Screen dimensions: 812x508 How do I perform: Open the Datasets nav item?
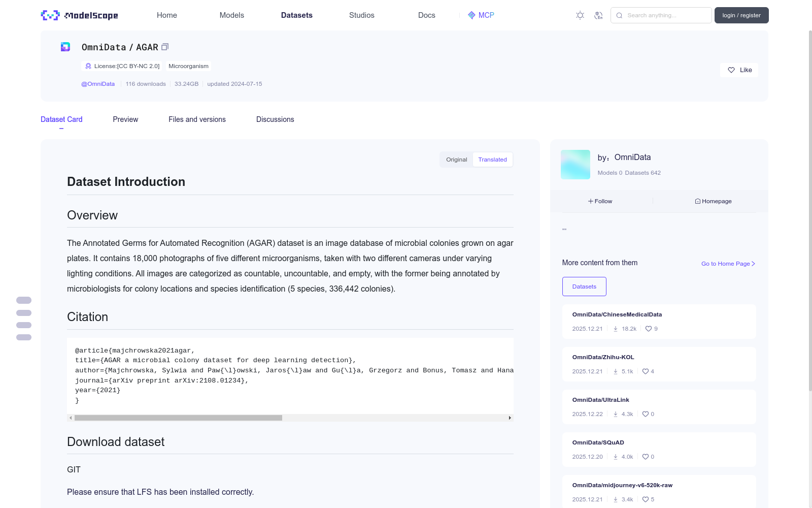pos(297,15)
